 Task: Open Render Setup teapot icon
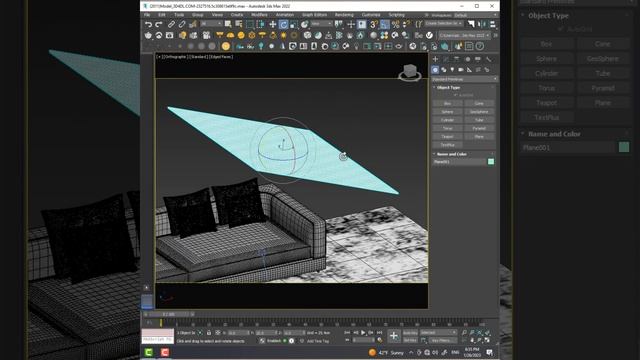[149, 36]
